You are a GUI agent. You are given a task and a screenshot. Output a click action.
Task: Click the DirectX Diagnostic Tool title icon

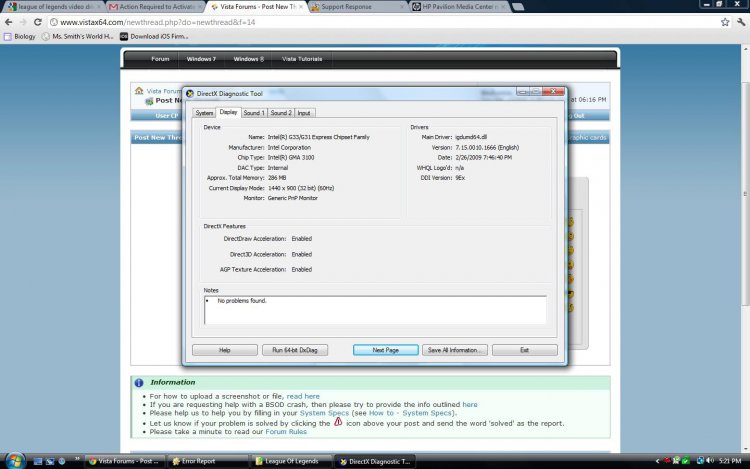(190, 94)
